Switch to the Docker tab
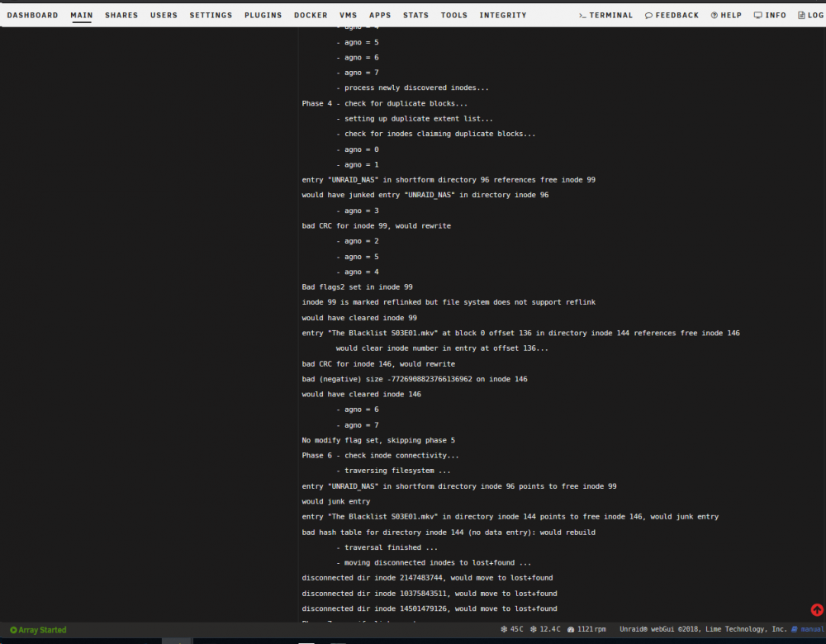This screenshot has width=826, height=644. coord(311,15)
